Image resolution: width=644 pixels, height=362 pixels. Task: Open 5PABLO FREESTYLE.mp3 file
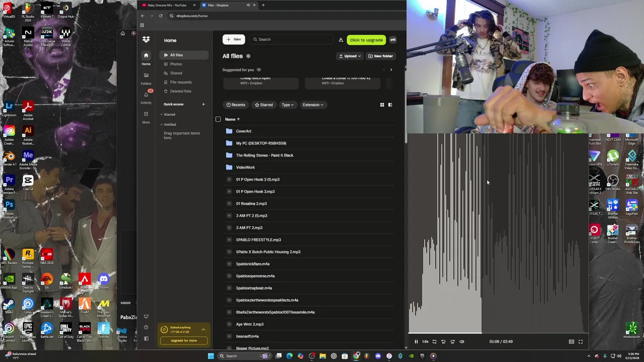[259, 240]
